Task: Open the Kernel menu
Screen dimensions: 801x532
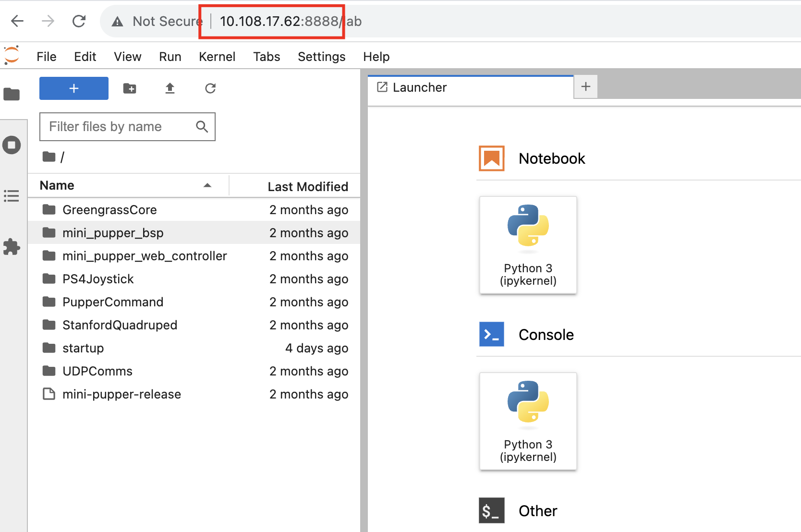Action: pos(217,57)
